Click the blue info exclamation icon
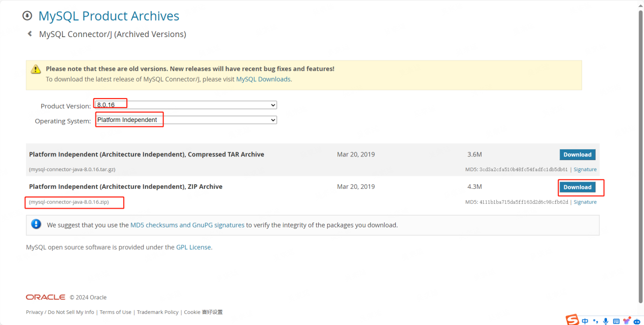The height and width of the screenshot is (325, 644). tap(36, 224)
